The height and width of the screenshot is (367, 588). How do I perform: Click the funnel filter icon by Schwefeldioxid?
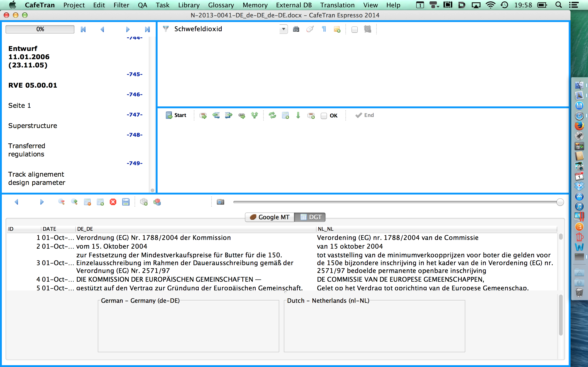pyautogui.click(x=166, y=29)
